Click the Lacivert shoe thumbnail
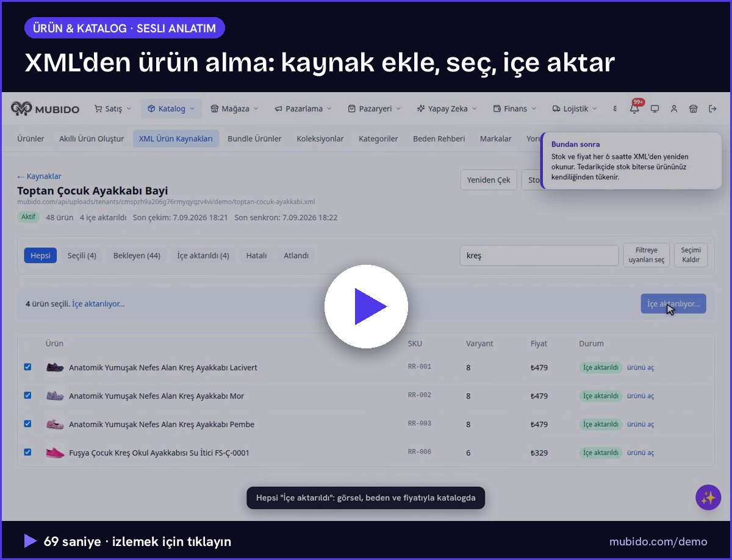This screenshot has height=560, width=732. click(x=55, y=367)
